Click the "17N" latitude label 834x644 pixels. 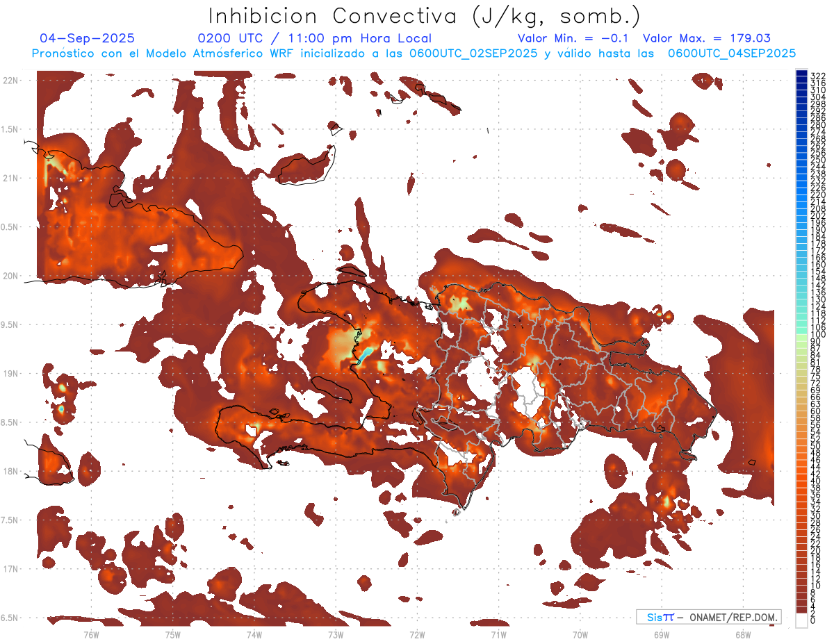coord(11,569)
